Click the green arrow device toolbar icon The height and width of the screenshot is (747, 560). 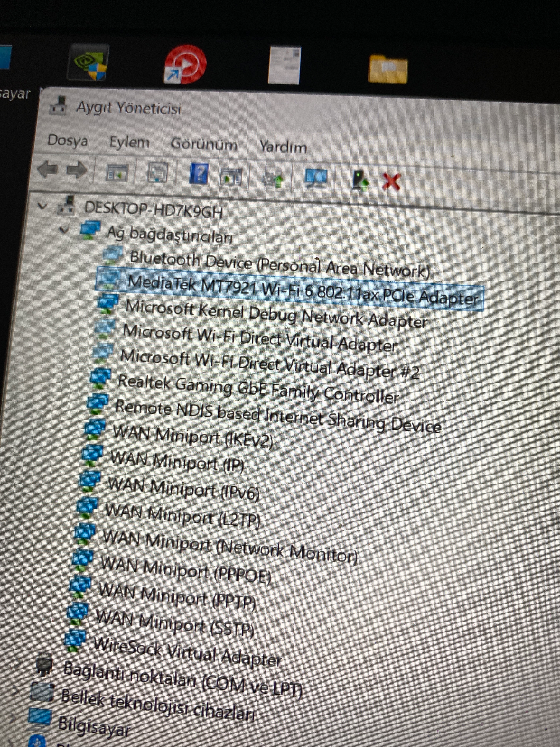tap(360, 180)
